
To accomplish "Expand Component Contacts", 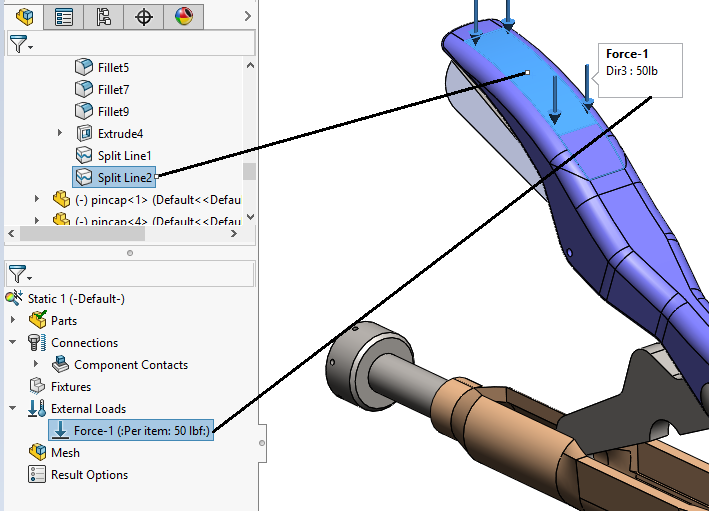I will [x=36, y=364].
